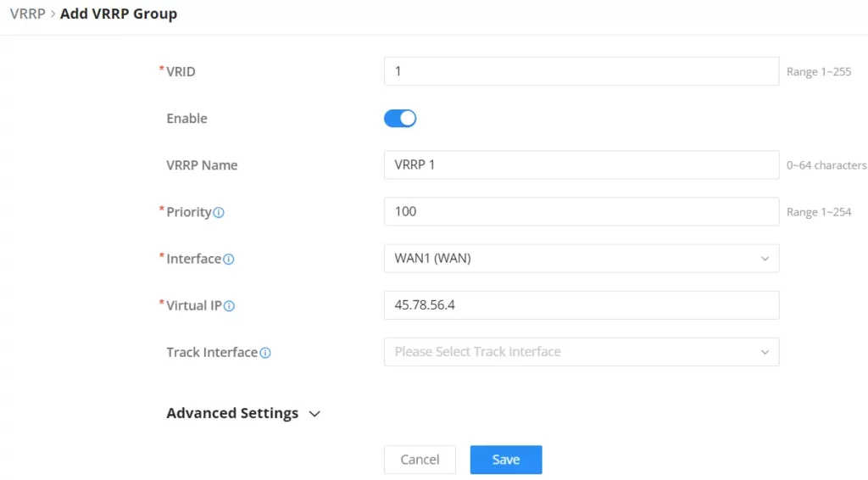Focus the VRRP Name input field

[x=581, y=165]
